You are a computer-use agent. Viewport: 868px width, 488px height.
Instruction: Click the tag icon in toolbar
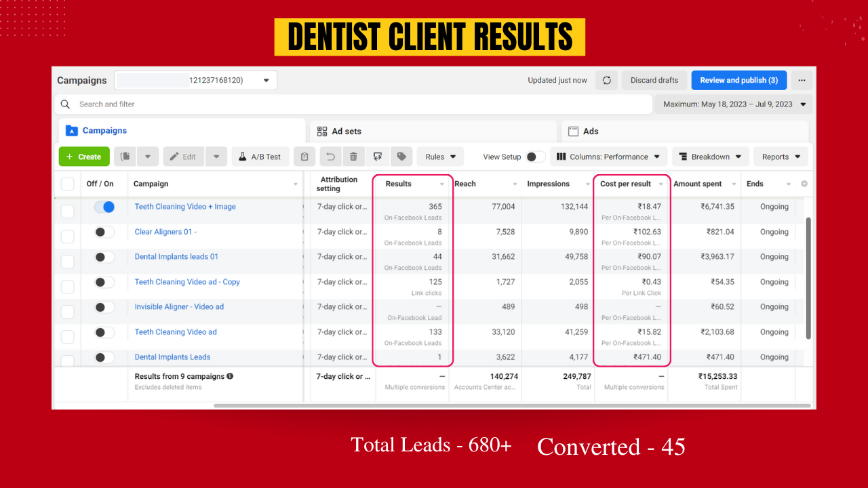[x=401, y=157]
